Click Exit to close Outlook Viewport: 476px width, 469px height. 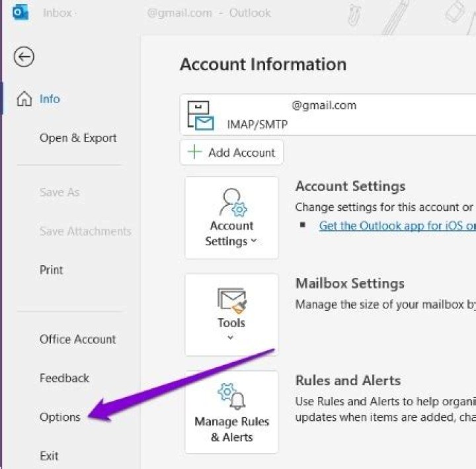[x=49, y=456]
